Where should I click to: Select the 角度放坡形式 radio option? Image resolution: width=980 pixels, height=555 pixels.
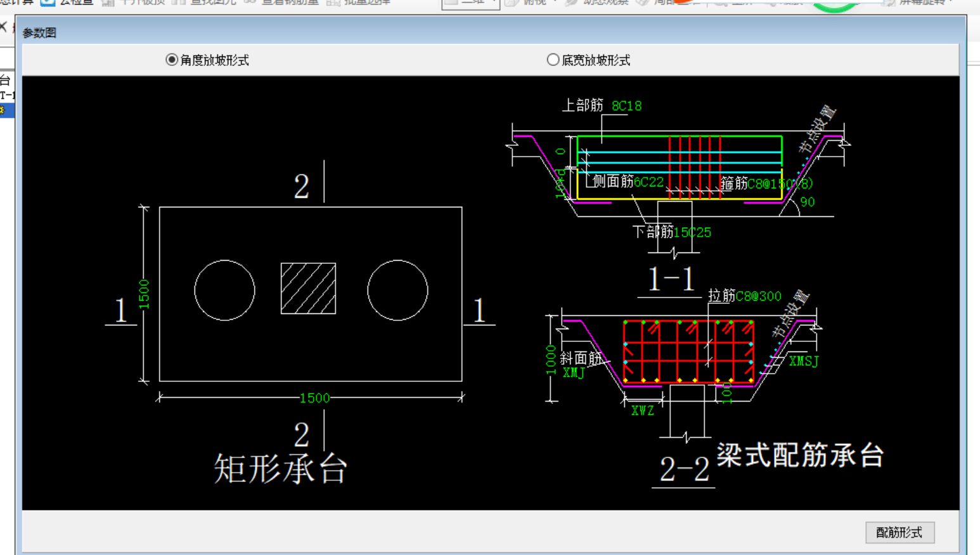coord(207,60)
